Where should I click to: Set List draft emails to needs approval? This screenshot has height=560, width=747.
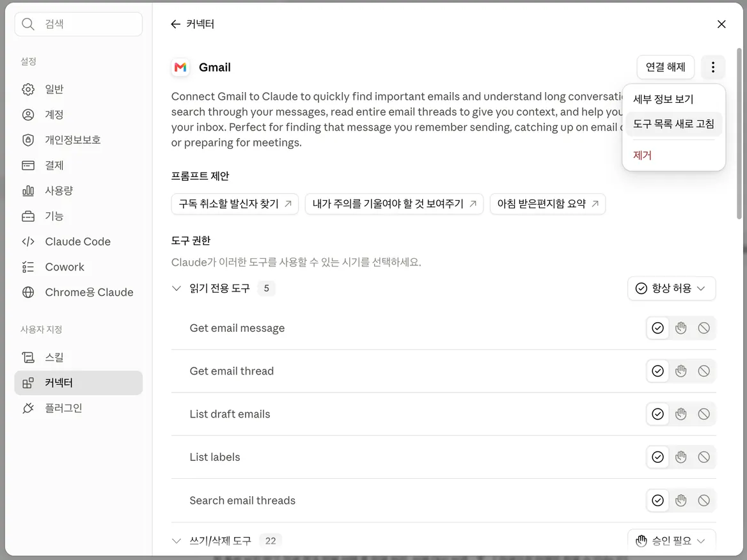(x=680, y=414)
